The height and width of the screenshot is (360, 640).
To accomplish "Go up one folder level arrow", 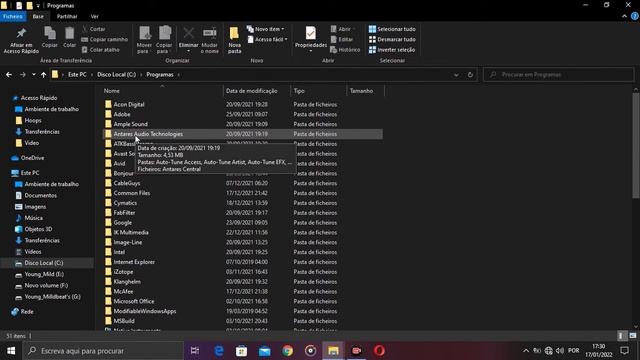I will click(43, 75).
